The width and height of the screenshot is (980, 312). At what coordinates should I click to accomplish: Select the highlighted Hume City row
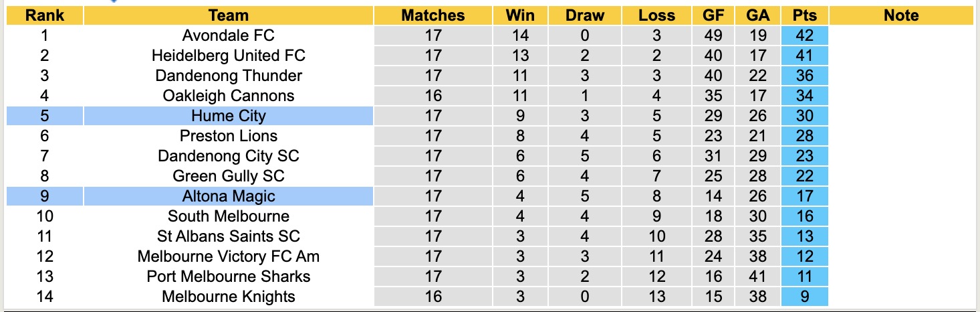click(x=228, y=116)
